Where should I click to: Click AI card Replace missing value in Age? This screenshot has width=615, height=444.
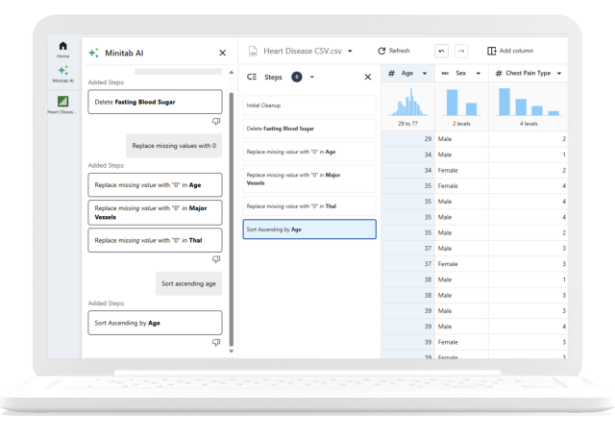155,185
